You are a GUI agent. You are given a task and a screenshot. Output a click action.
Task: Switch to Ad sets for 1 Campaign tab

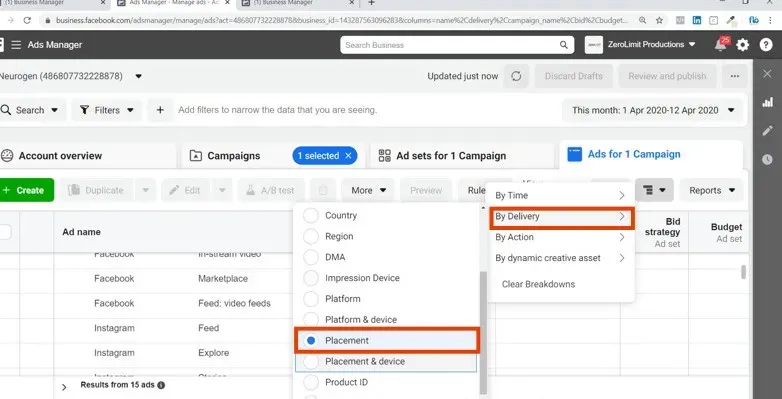[x=462, y=156]
